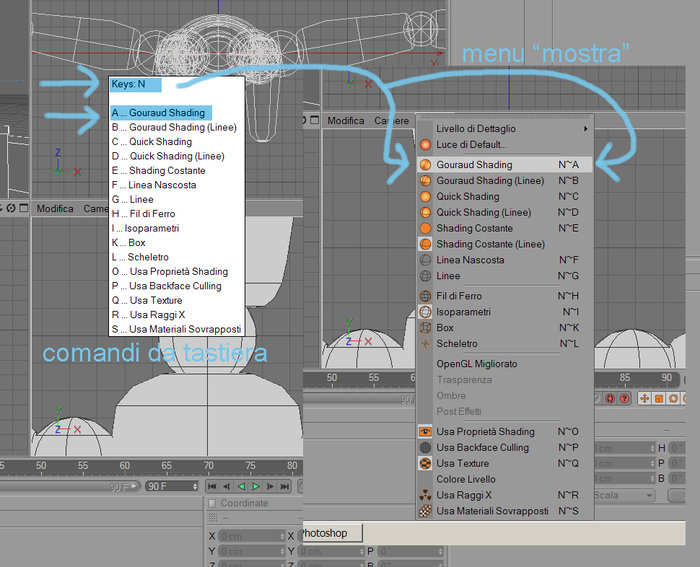Screen dimensions: 700x567
Task: Toggle Usa Backface Culling N~P option
Action: click(x=505, y=447)
